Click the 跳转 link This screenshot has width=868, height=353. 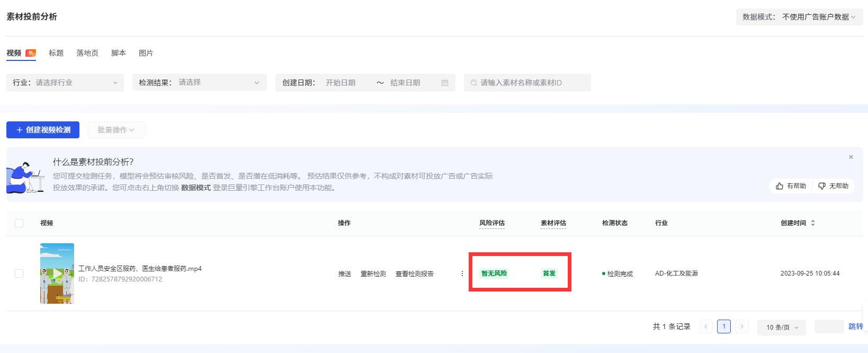tap(855, 326)
